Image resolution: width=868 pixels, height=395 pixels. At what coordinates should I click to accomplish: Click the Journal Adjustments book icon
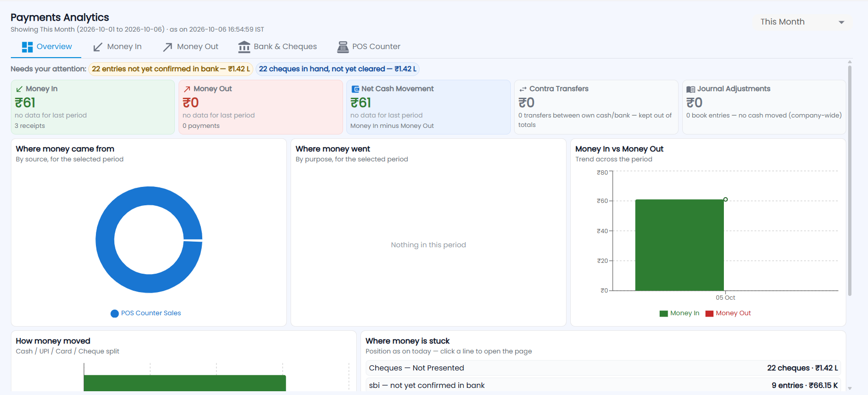point(691,89)
